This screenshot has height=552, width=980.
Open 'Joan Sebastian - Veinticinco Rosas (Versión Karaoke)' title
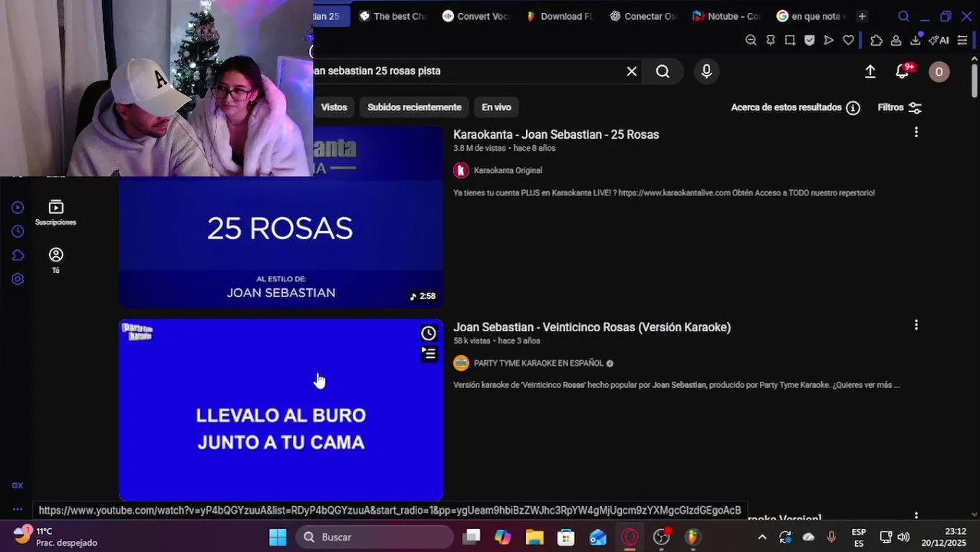pyautogui.click(x=592, y=327)
